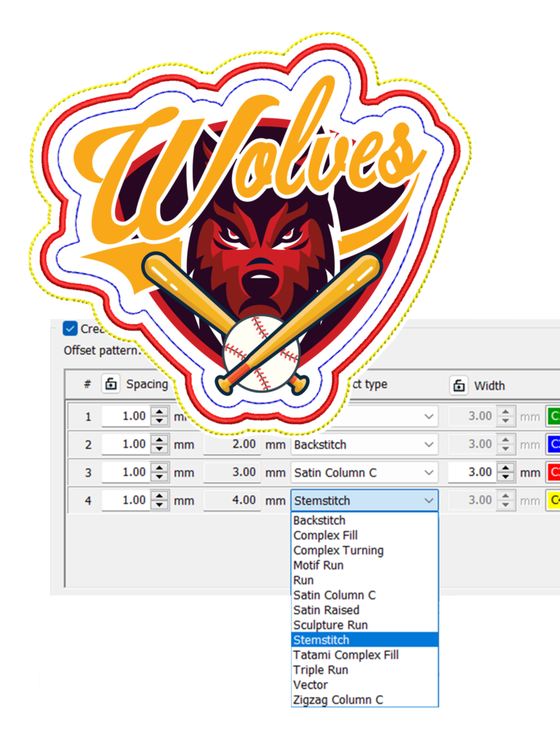Open the object type dropdown in row 1
The image size is (560, 731).
(x=429, y=416)
